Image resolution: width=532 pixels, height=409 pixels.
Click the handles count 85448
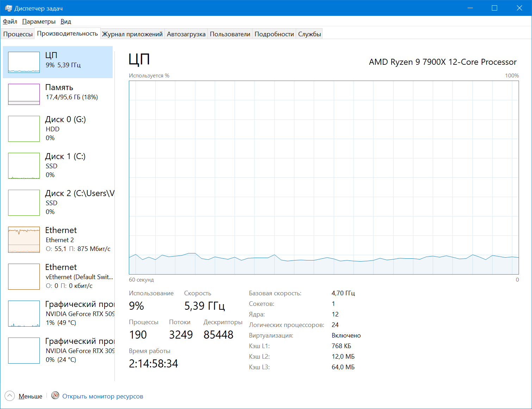pyautogui.click(x=218, y=335)
